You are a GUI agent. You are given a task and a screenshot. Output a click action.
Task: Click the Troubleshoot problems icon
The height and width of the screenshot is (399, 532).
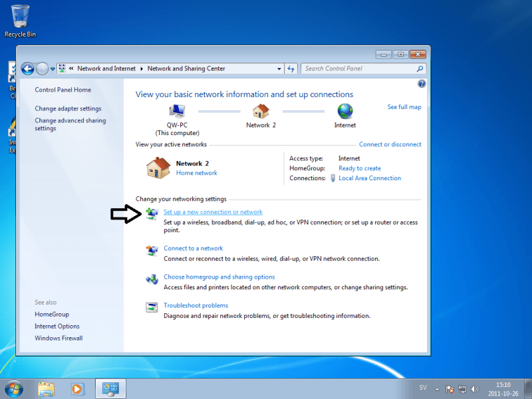[152, 307]
